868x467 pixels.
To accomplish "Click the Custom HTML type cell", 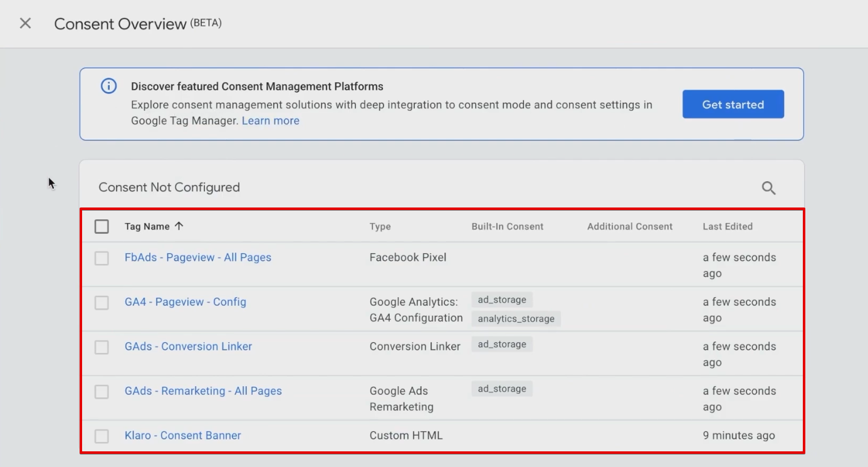I will tap(406, 436).
